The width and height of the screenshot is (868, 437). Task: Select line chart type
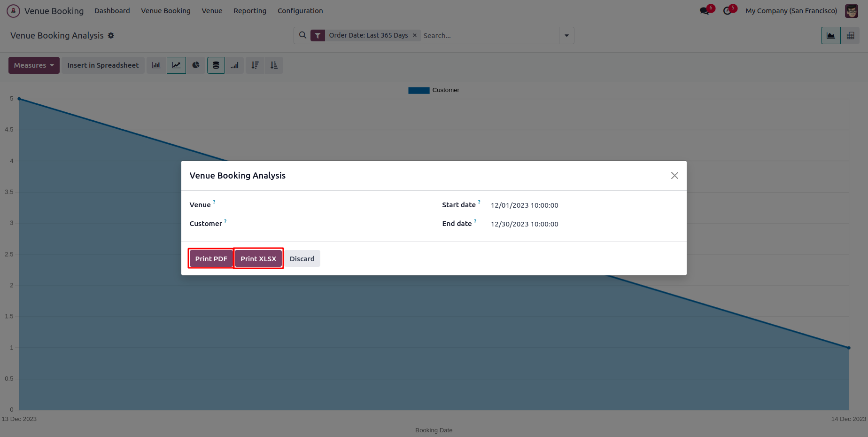pyautogui.click(x=176, y=65)
